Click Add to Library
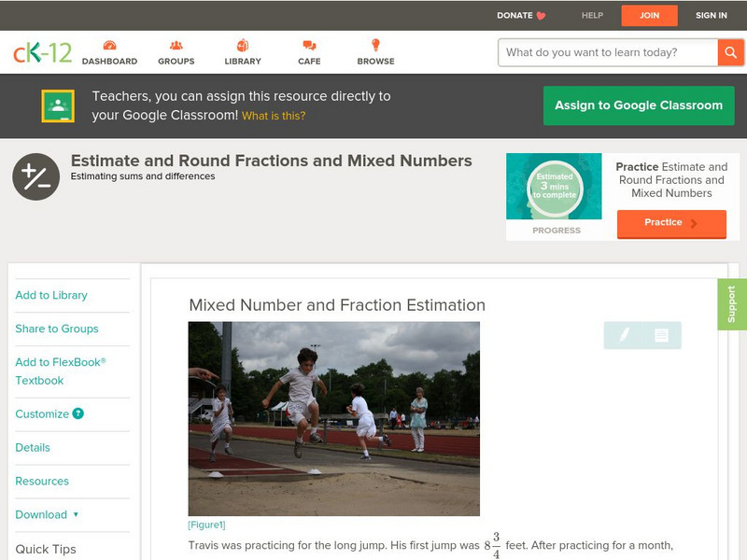Screen dimensions: 747x560 pyautogui.click(x=51, y=295)
